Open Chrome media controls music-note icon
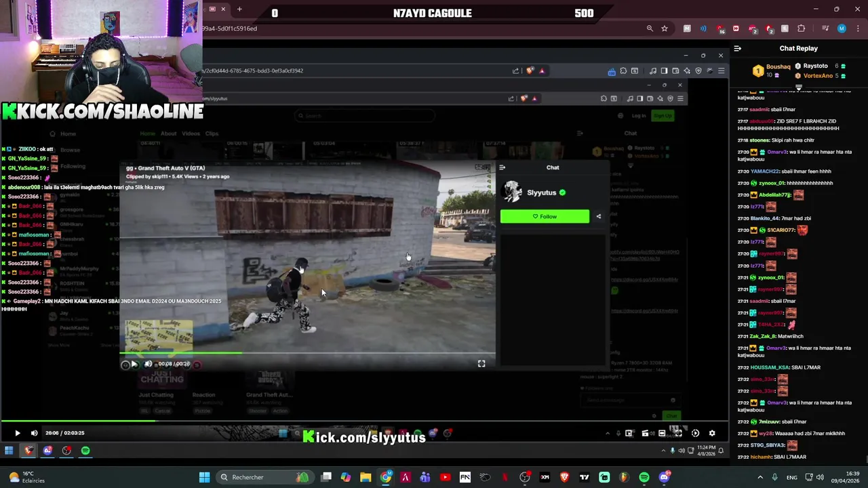This screenshot has width=868, height=488. tap(825, 28)
